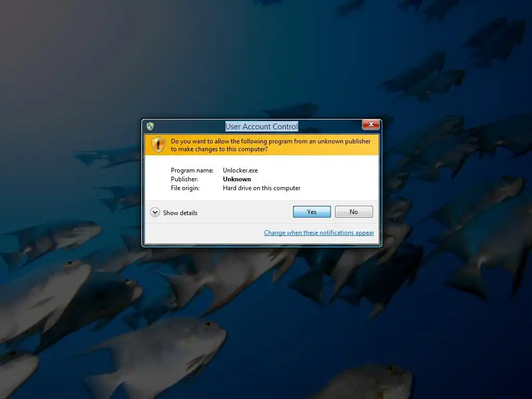Open Change when these notifications appear link

(319, 233)
